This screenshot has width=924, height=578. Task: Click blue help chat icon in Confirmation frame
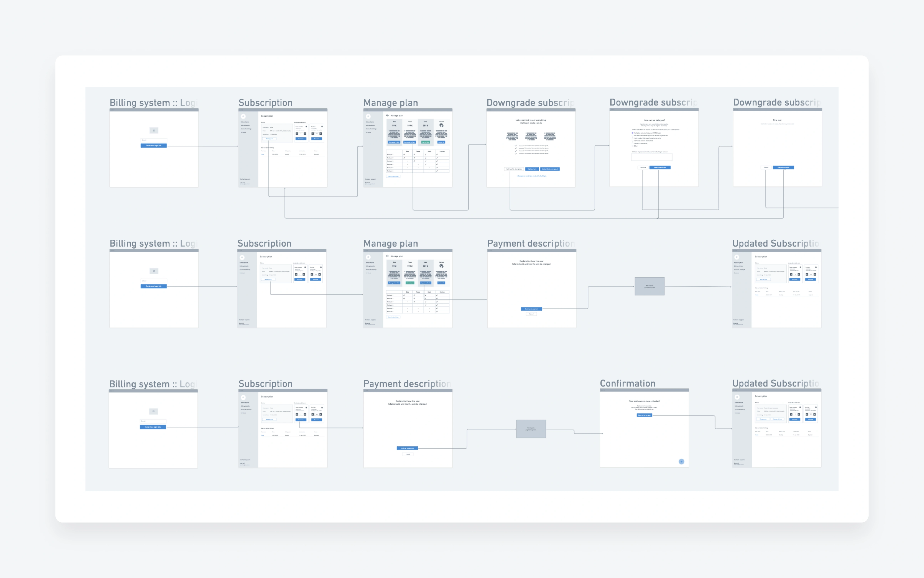coord(681,462)
